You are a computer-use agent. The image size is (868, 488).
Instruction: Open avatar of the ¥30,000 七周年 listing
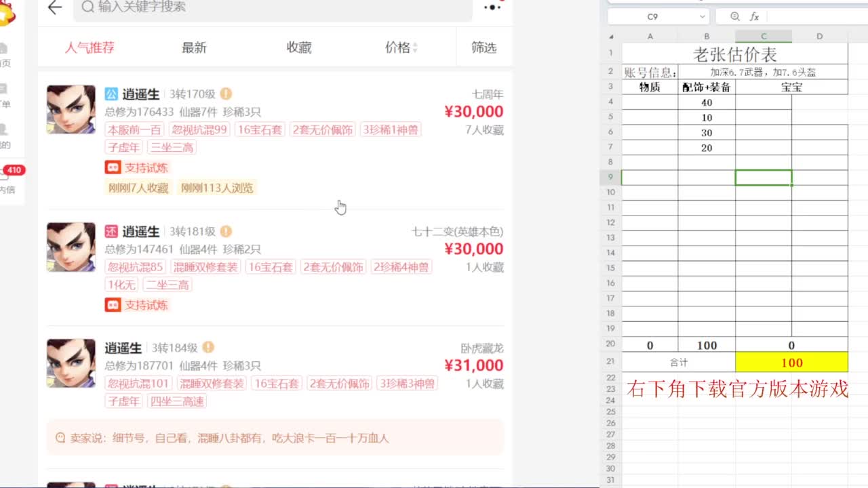(x=71, y=109)
